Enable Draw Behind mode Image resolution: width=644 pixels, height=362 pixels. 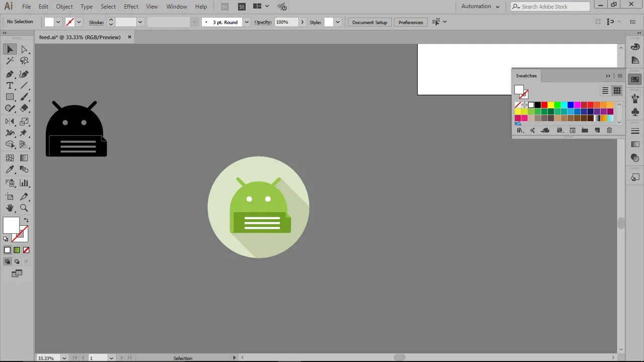pos(17,261)
